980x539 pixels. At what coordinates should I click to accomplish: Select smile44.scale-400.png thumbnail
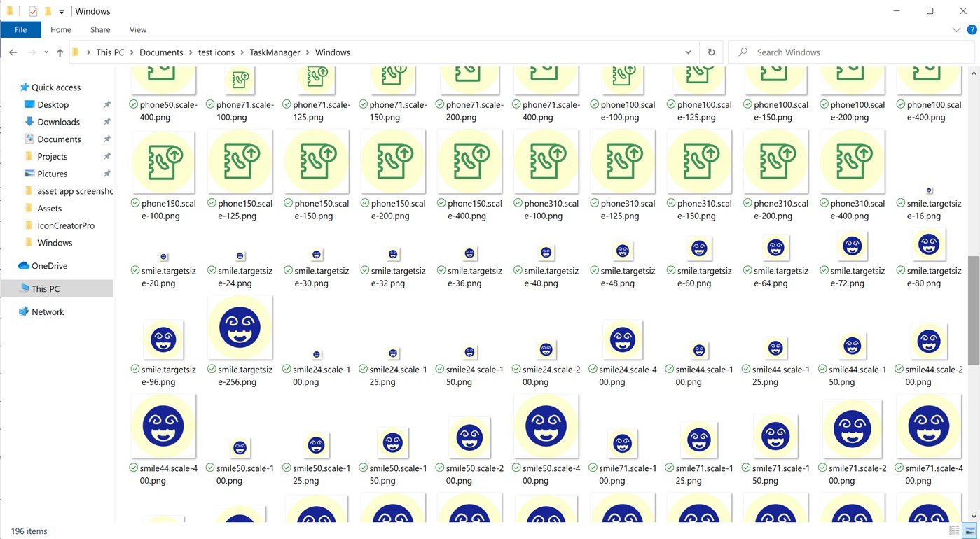(163, 426)
